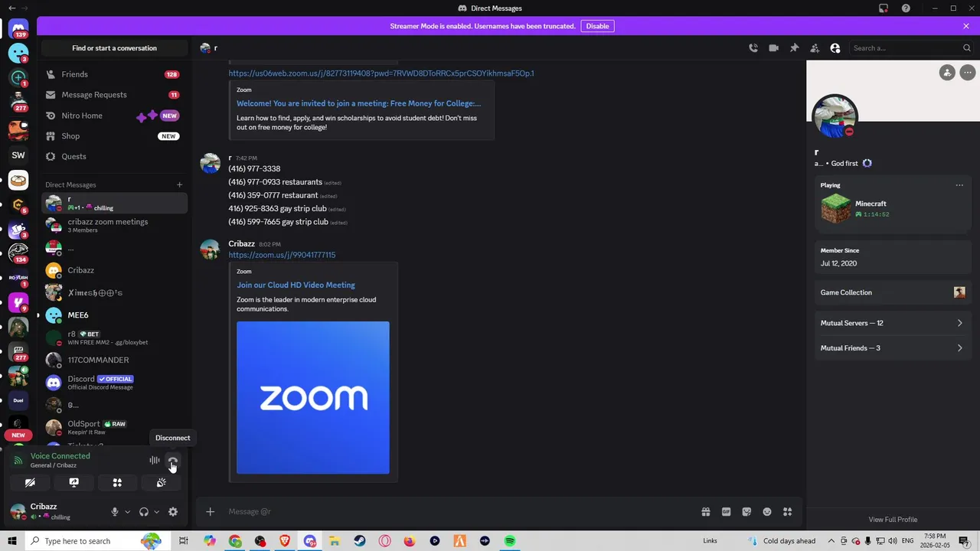Open Find or start a conversation
980x551 pixels.
coord(115,48)
